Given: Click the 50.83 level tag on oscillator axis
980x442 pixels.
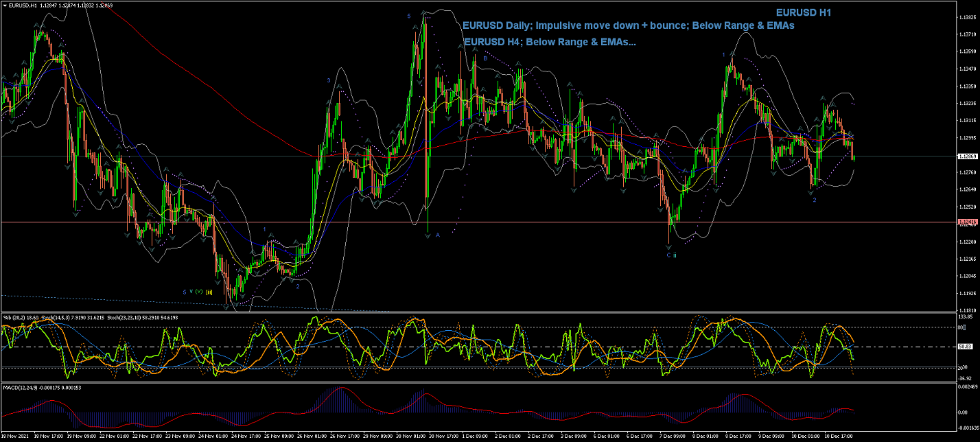Looking at the screenshot, I should [x=965, y=347].
